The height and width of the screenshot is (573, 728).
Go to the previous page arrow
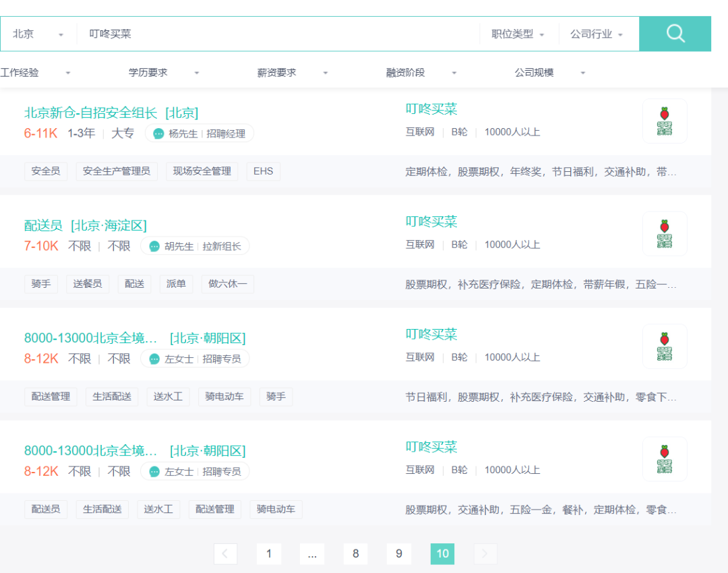225,554
